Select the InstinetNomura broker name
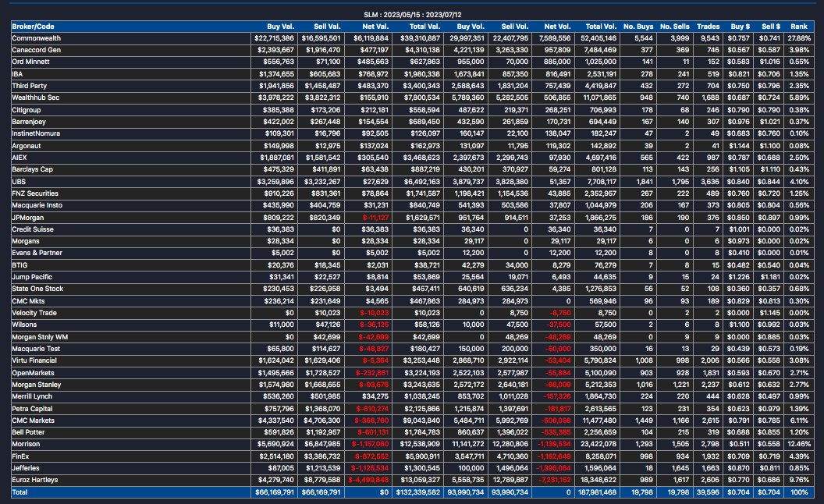This screenshot has height=504, width=824. (36, 133)
